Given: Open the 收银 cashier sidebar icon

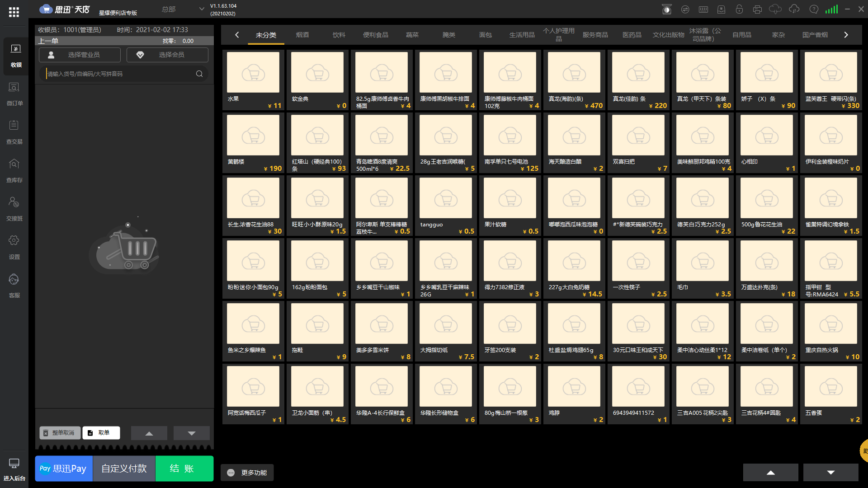Looking at the screenshot, I should pos(16,56).
